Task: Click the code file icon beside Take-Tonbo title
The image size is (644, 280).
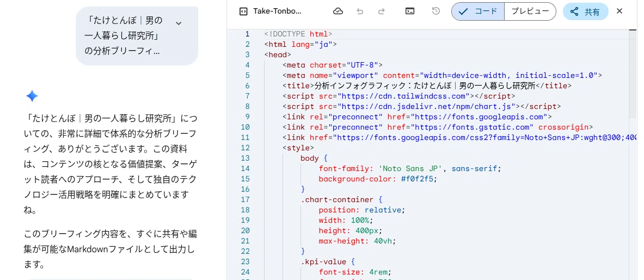Action: click(243, 11)
